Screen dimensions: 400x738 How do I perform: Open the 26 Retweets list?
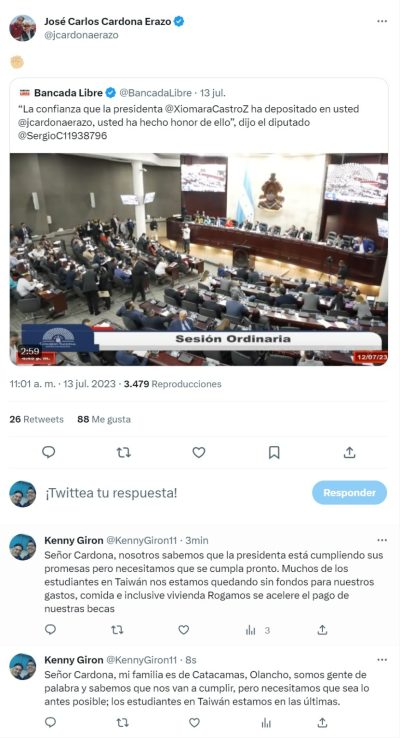coord(36,419)
